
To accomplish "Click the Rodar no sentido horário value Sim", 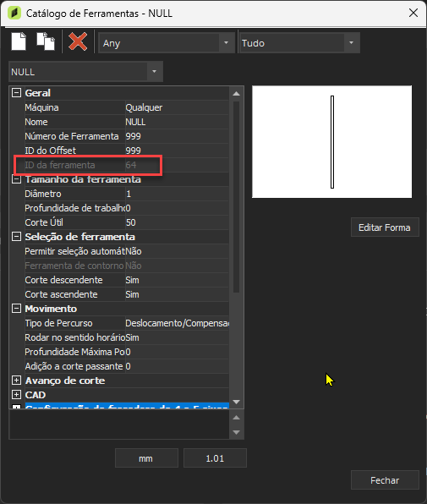I will (x=177, y=337).
